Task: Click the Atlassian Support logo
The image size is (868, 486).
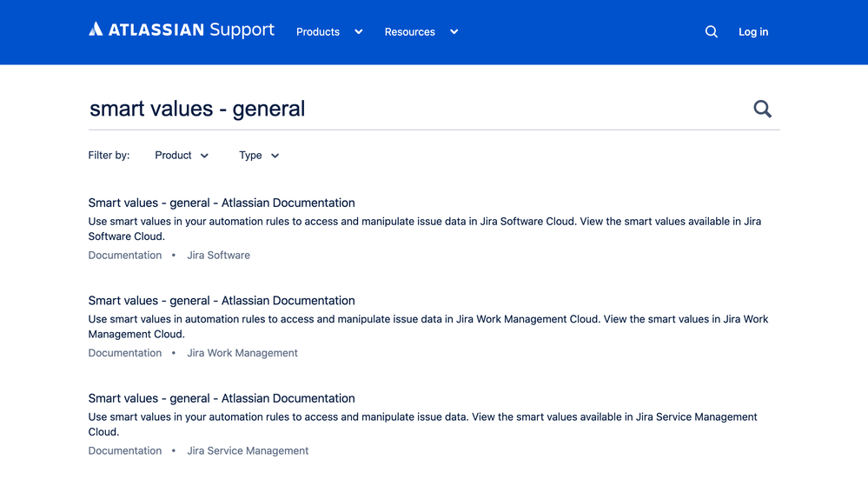Action: point(182,30)
